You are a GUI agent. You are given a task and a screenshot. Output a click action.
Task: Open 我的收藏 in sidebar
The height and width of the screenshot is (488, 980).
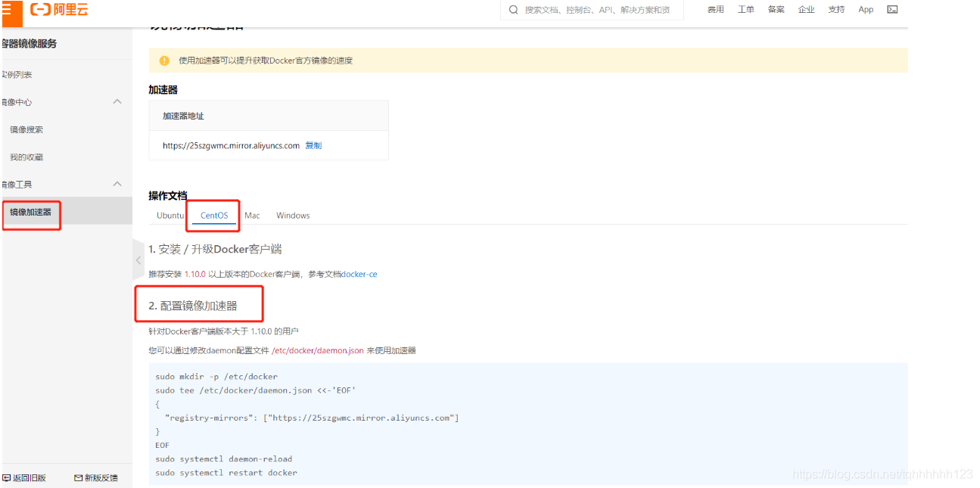[x=26, y=157]
